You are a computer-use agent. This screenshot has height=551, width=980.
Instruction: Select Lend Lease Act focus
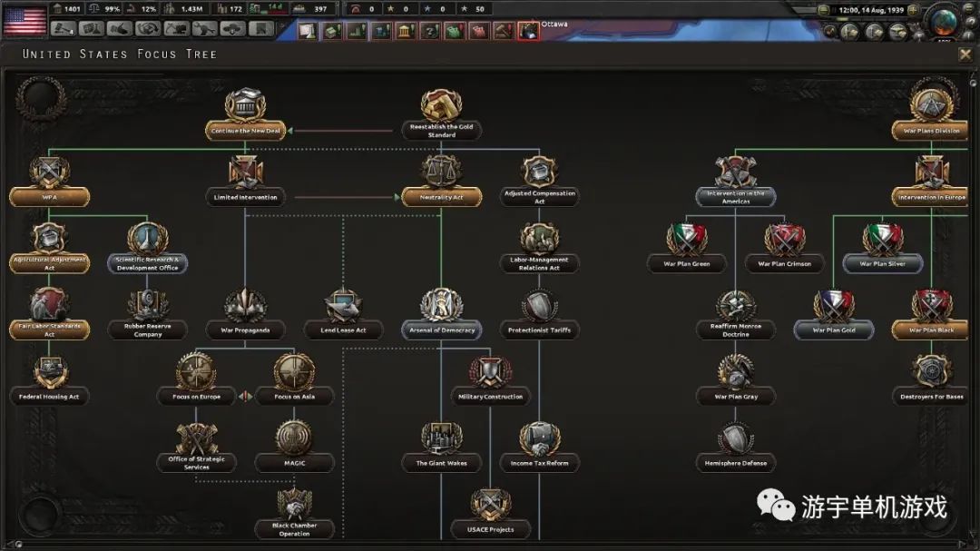(x=343, y=314)
